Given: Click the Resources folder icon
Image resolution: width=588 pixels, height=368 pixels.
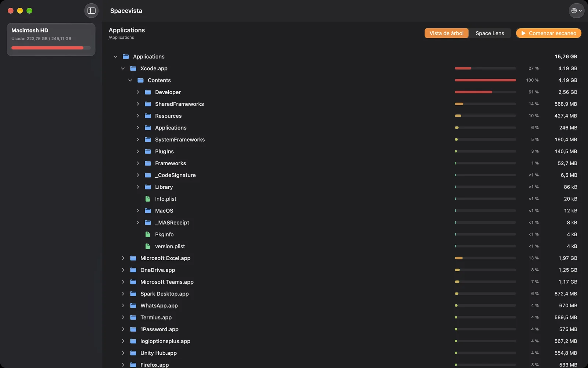Looking at the screenshot, I should [x=148, y=116].
